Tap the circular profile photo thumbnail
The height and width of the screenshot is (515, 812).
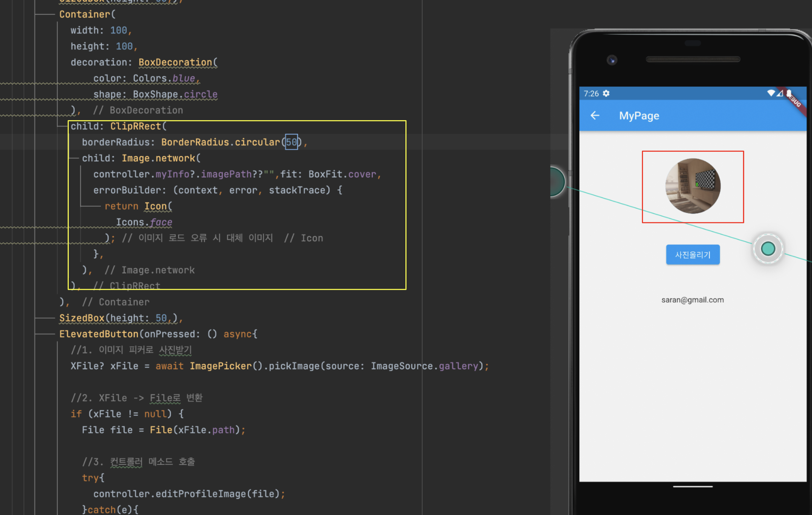(x=693, y=186)
